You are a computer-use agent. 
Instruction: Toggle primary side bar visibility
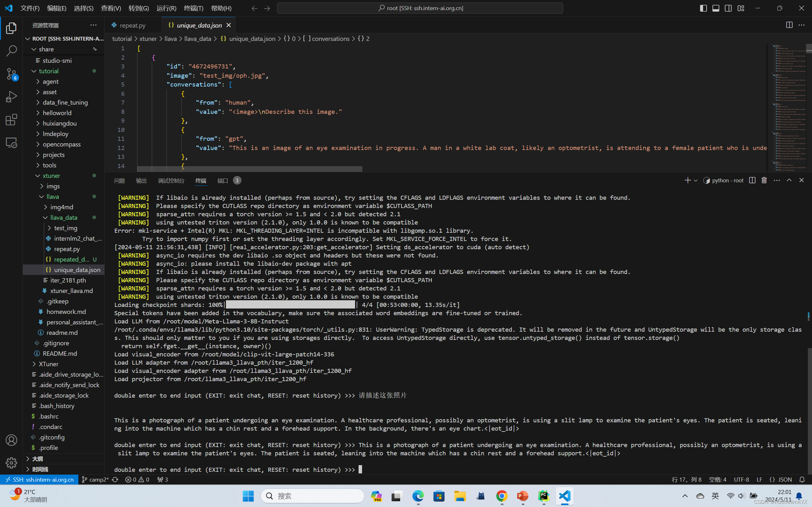[703, 8]
